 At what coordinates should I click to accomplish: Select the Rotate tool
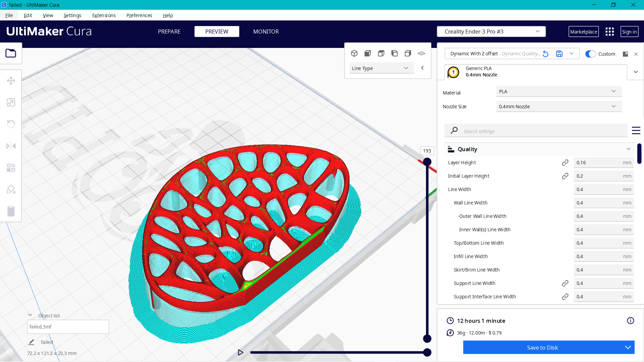[x=11, y=124]
